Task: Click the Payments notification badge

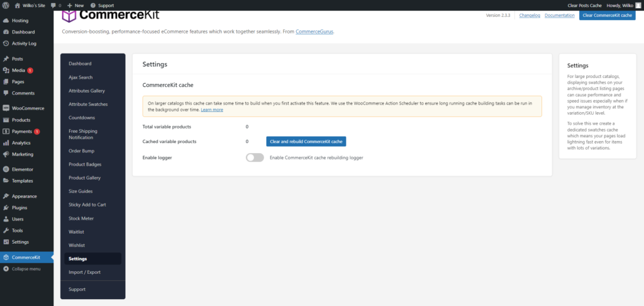Action: 36,132
